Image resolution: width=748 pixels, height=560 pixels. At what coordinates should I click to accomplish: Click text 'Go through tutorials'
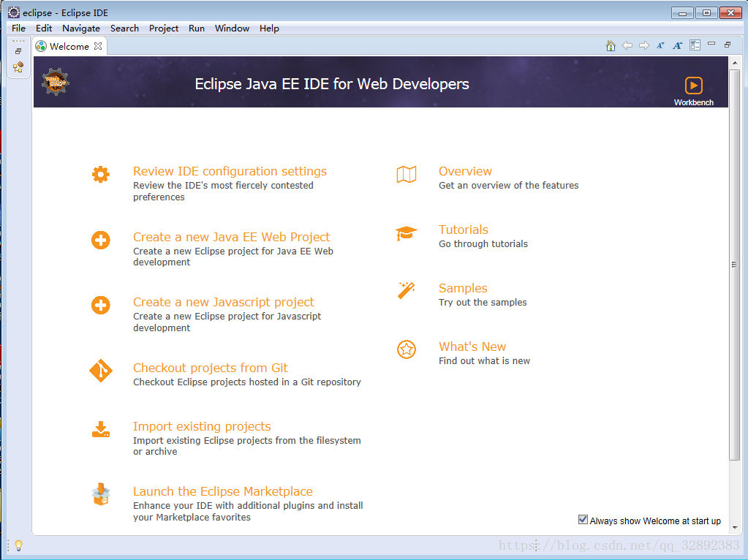click(x=483, y=244)
